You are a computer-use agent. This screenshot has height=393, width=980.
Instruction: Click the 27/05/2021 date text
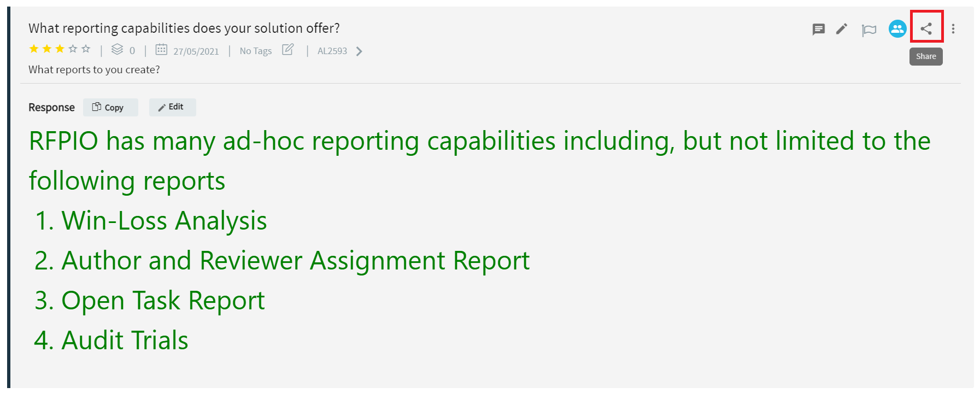click(196, 51)
